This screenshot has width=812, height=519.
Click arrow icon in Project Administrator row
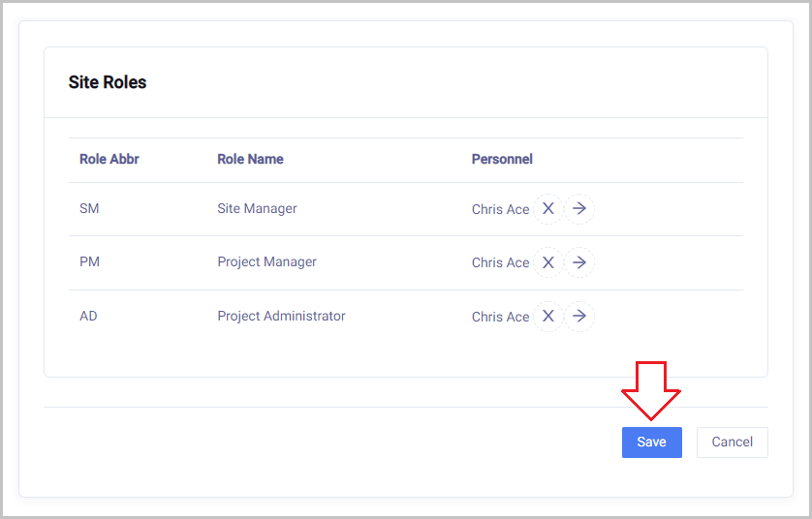(579, 317)
